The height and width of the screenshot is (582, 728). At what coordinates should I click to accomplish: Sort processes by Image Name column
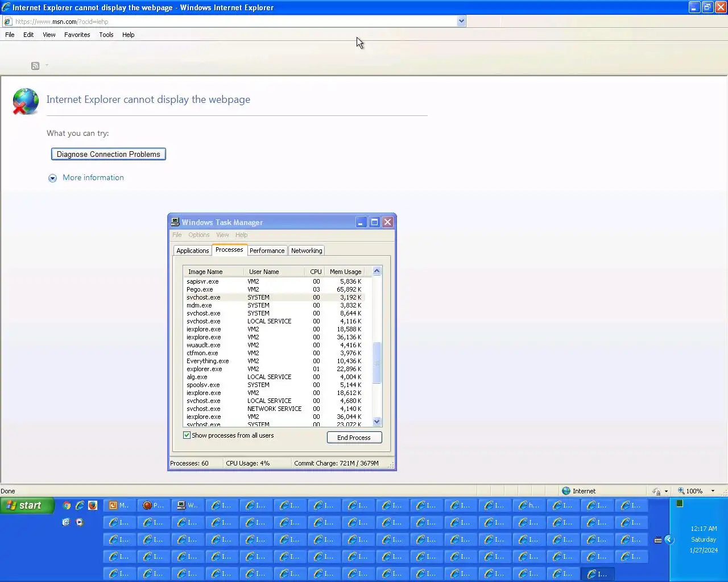coord(213,272)
